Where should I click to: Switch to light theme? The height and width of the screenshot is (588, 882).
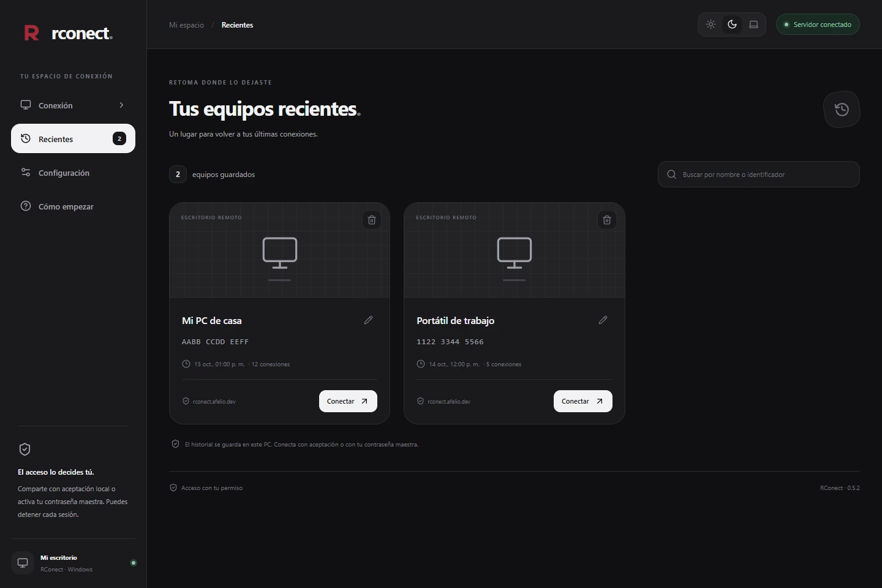tap(710, 24)
